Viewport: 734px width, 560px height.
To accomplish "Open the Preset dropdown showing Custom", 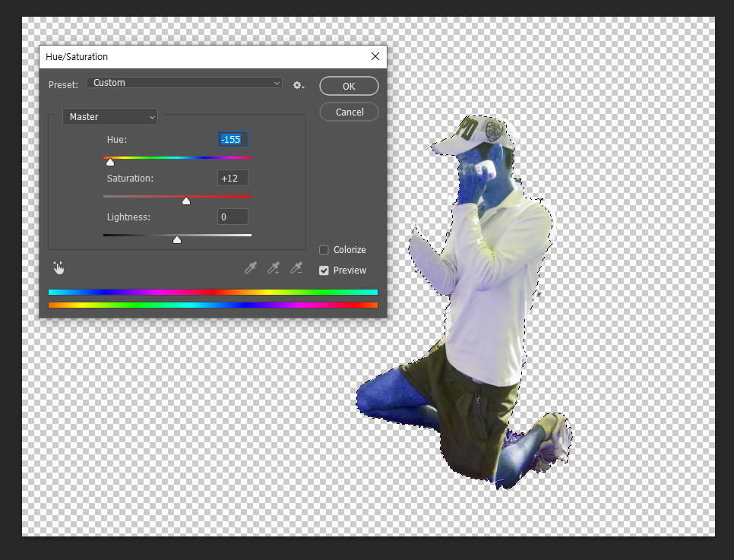I will coord(185,83).
